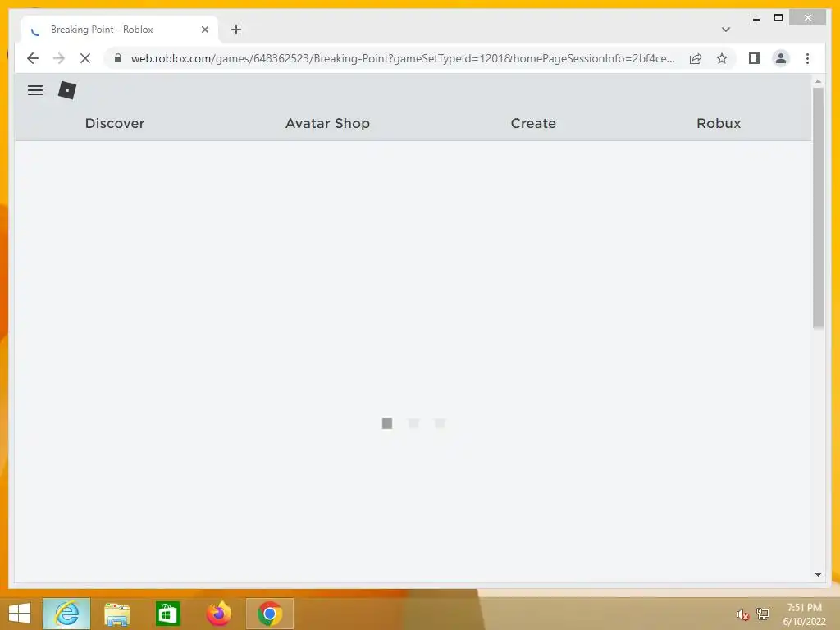This screenshot has height=630, width=840.
Task: Open Chrome's three-dot options menu
Action: [807, 58]
